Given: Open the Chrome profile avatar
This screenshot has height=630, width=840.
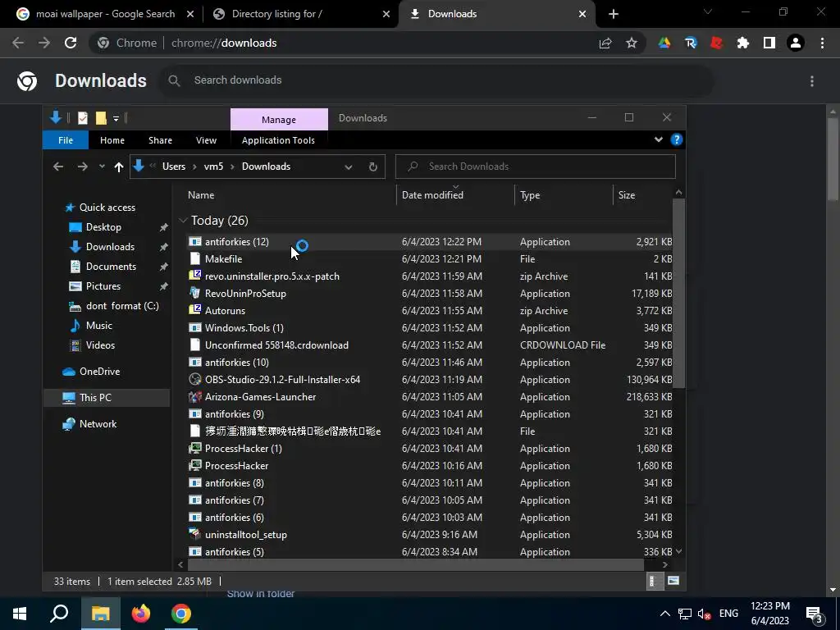Looking at the screenshot, I should click(x=796, y=43).
